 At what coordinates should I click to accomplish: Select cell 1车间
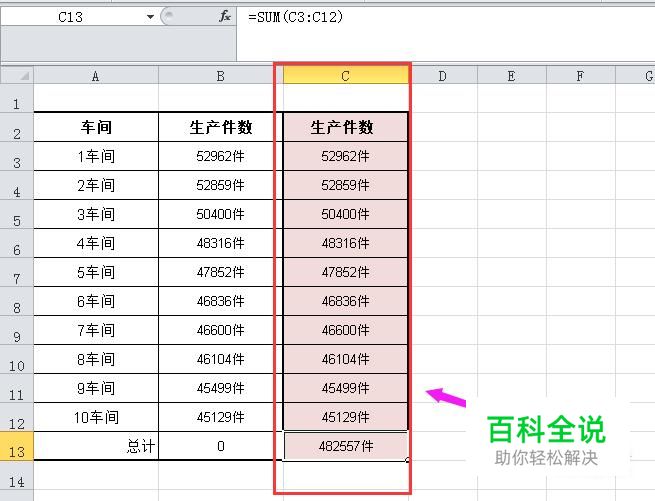coord(96,156)
